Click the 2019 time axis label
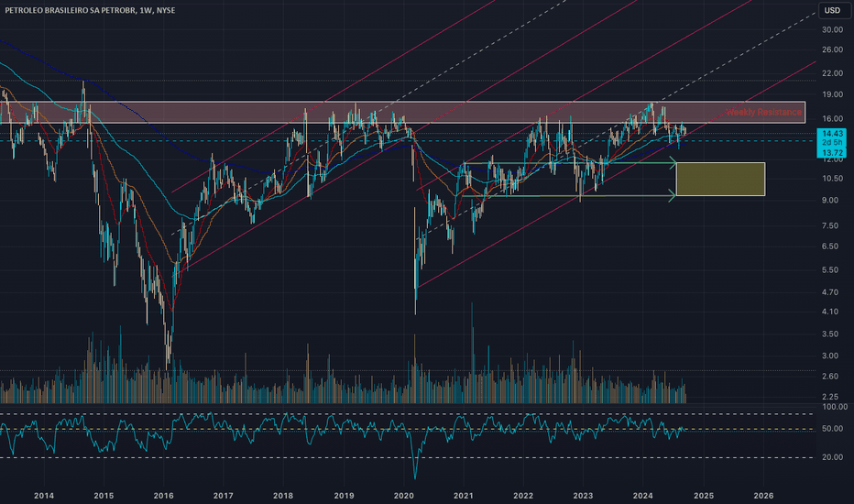Image resolution: width=854 pixels, height=504 pixels. click(x=344, y=495)
